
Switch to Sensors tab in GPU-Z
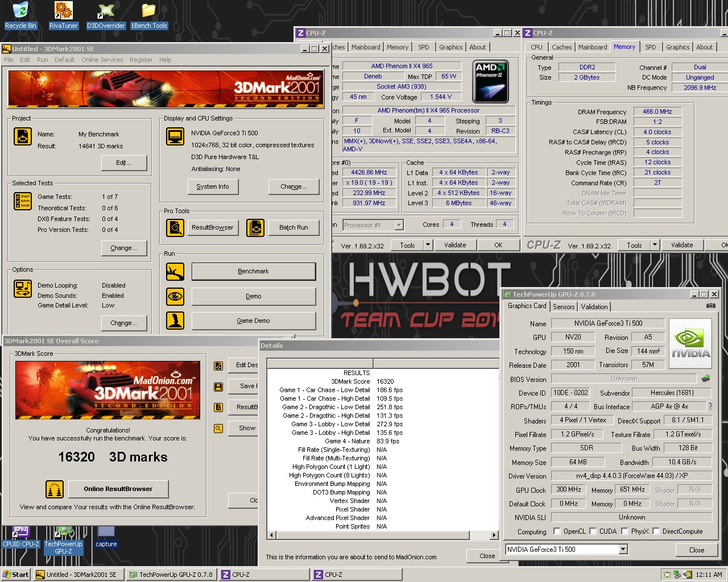point(564,307)
